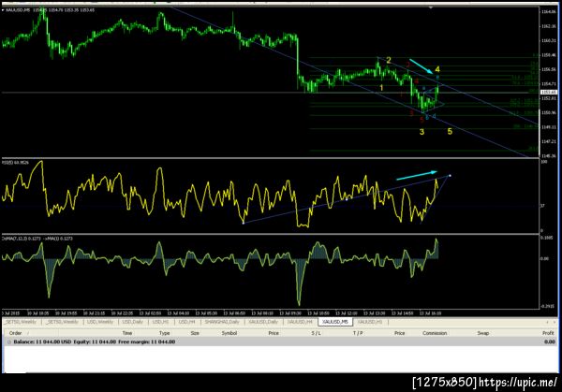Sort orders by the Type column header

165,333
